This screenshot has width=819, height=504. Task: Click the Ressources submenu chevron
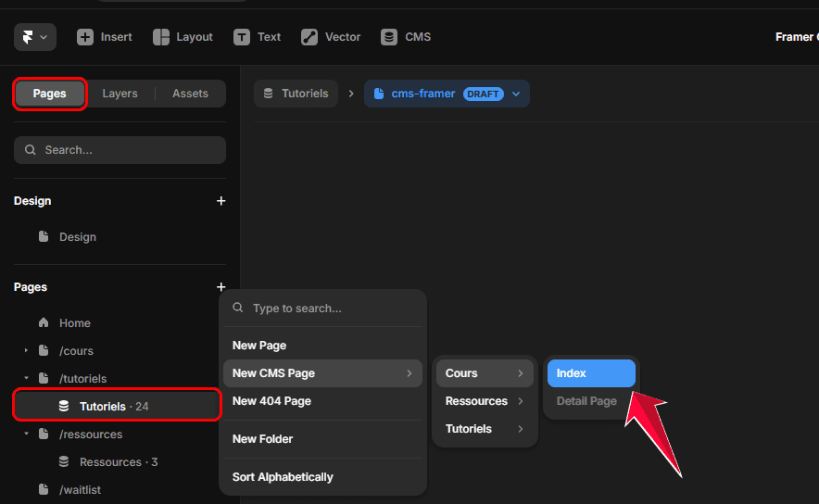coord(521,401)
